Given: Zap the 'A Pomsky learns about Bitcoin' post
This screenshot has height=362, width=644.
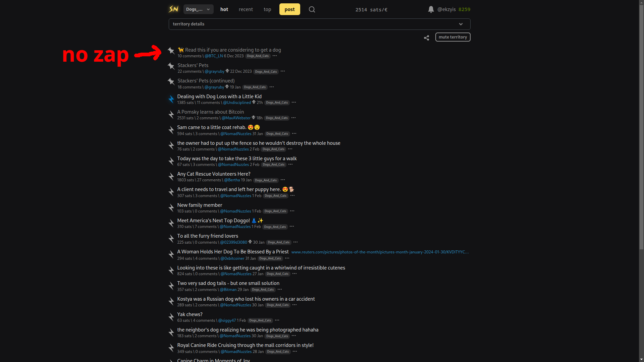Looking at the screenshot, I should 171,115.
